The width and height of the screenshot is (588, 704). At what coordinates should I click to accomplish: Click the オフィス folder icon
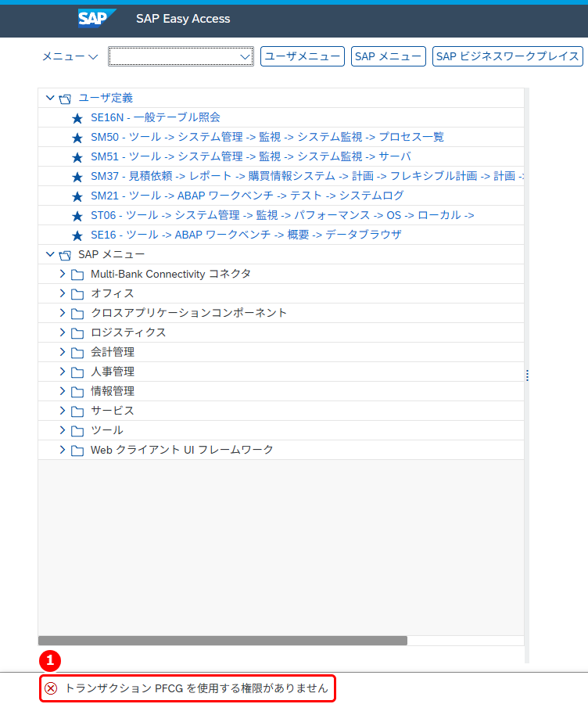(x=77, y=294)
